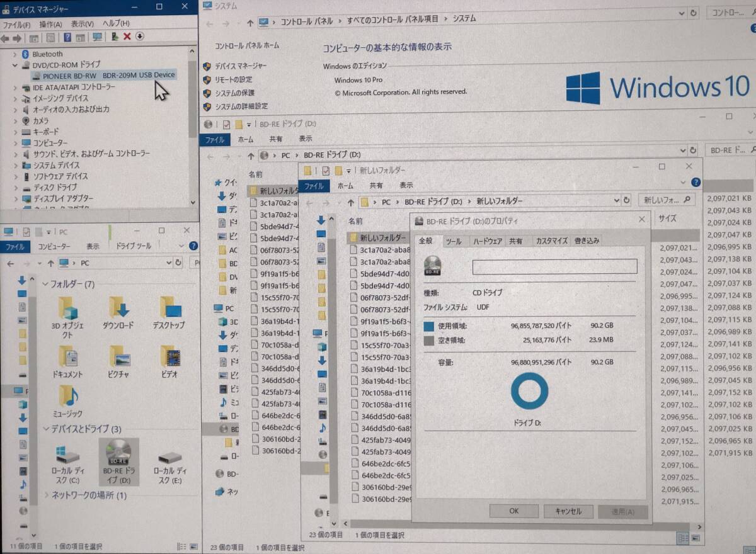756x554 pixels.
Task: Collapse the DVD/CD-ROM ドライブ node
Action: pyautogui.click(x=15, y=65)
